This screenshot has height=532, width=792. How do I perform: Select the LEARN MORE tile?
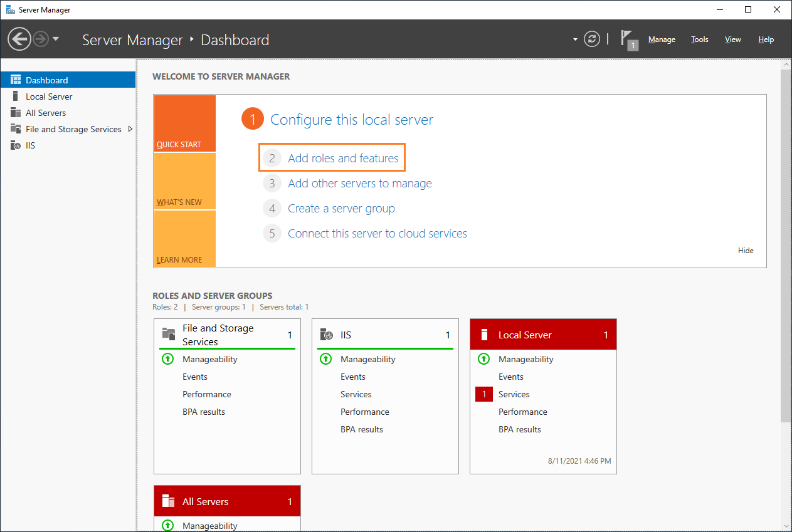pos(185,239)
